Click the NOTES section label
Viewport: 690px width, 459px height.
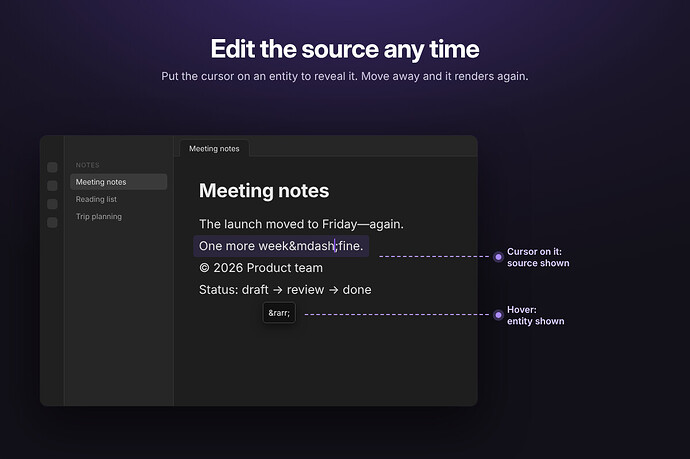pos(87,165)
